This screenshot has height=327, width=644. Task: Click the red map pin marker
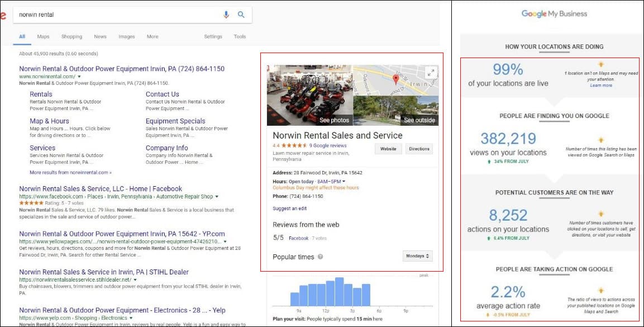[395, 79]
